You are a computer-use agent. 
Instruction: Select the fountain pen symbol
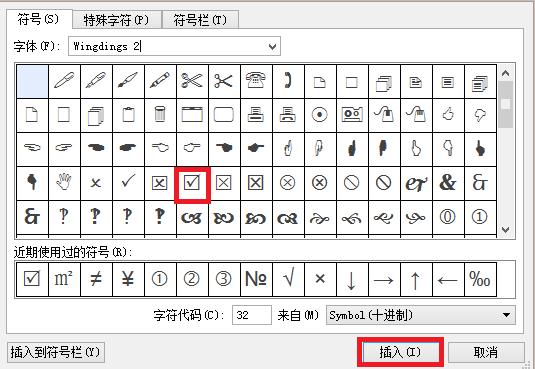[96, 81]
